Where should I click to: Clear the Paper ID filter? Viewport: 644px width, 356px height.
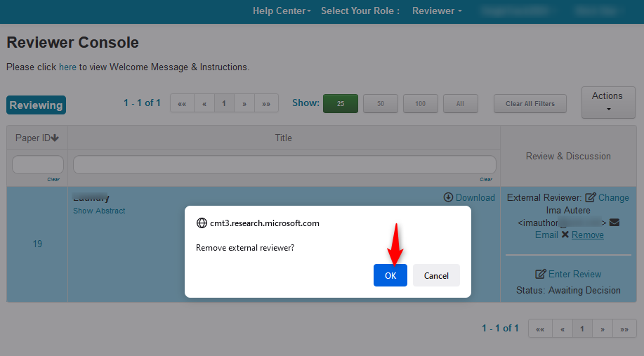pos(53,180)
